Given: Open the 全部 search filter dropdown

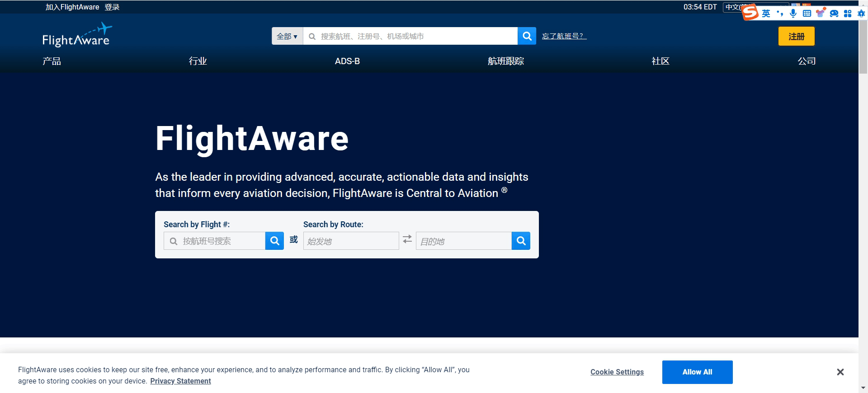Looking at the screenshot, I should [287, 36].
